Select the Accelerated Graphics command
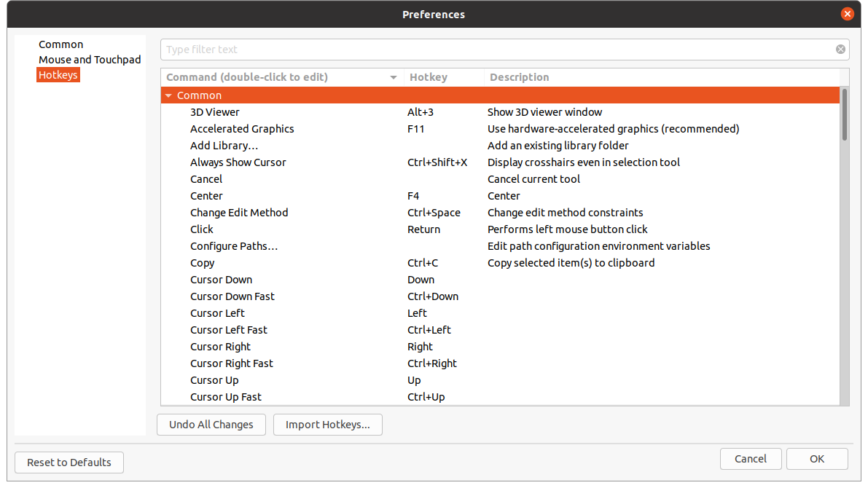Viewport: 868px width, 488px height. [242, 128]
